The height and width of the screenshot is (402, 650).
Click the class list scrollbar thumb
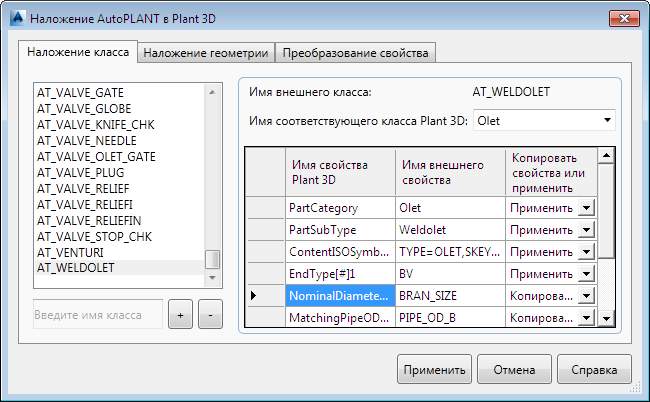pyautogui.click(x=212, y=259)
